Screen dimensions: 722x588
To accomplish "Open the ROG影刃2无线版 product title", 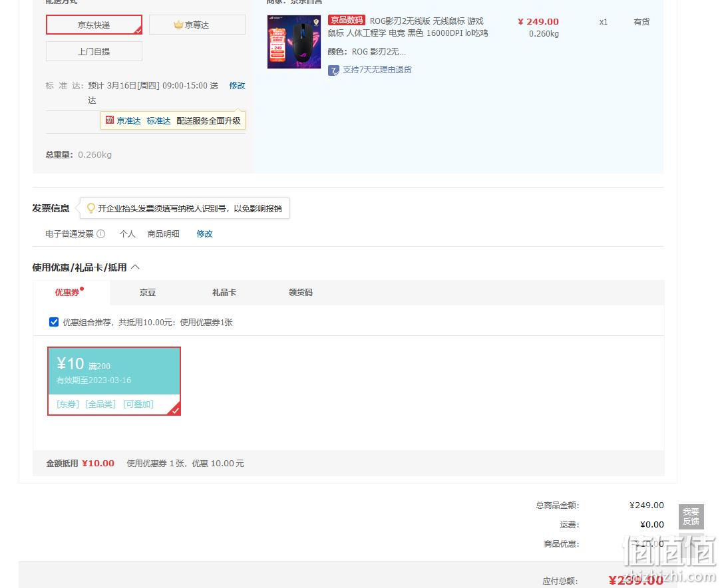I will tap(407, 27).
